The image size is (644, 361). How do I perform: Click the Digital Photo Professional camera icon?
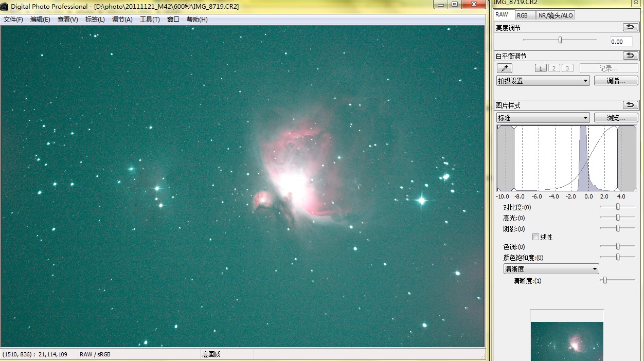pos(5,6)
